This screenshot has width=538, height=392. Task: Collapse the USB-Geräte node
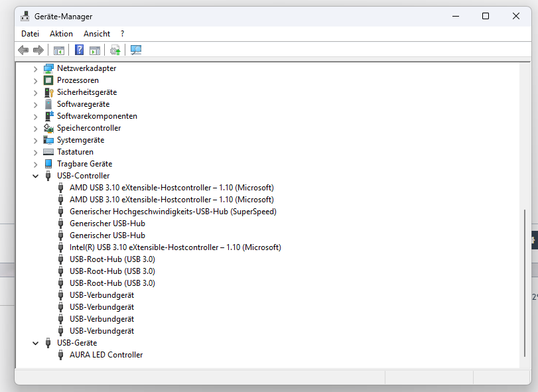[35, 343]
